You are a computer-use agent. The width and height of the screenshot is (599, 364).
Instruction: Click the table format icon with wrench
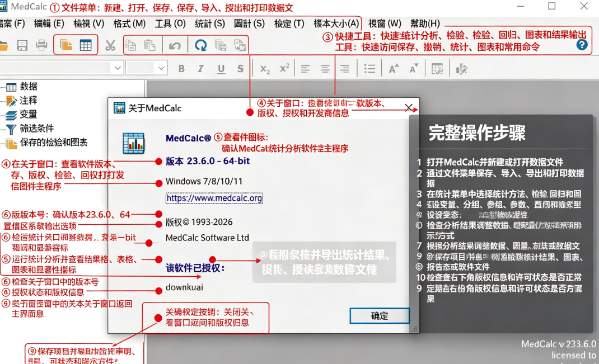pyautogui.click(x=437, y=69)
